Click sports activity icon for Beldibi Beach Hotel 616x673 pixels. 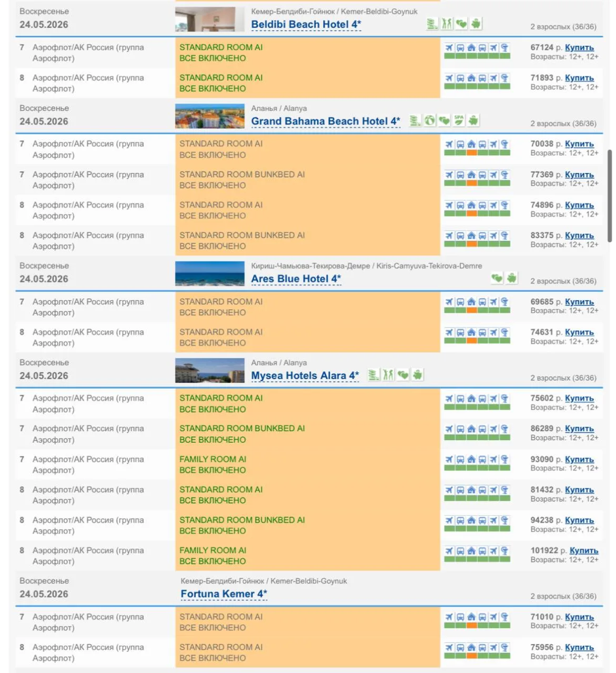click(447, 24)
